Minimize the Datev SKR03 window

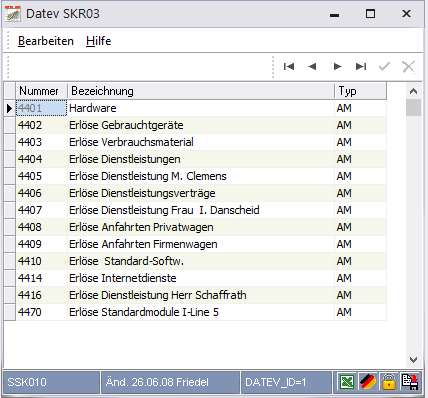click(334, 14)
